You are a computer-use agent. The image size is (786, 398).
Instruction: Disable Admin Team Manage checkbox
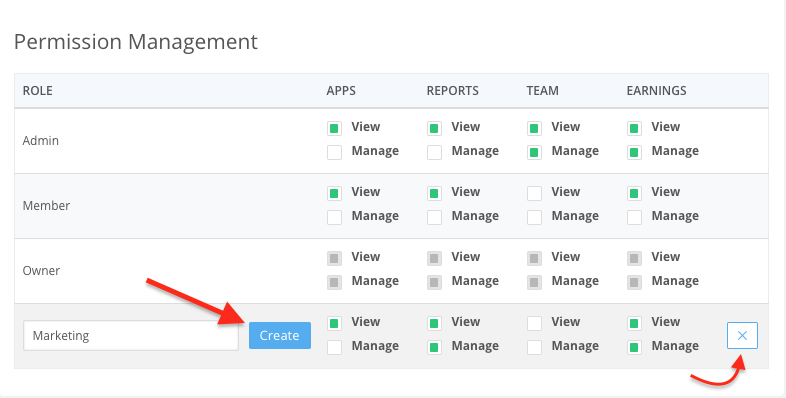point(534,152)
